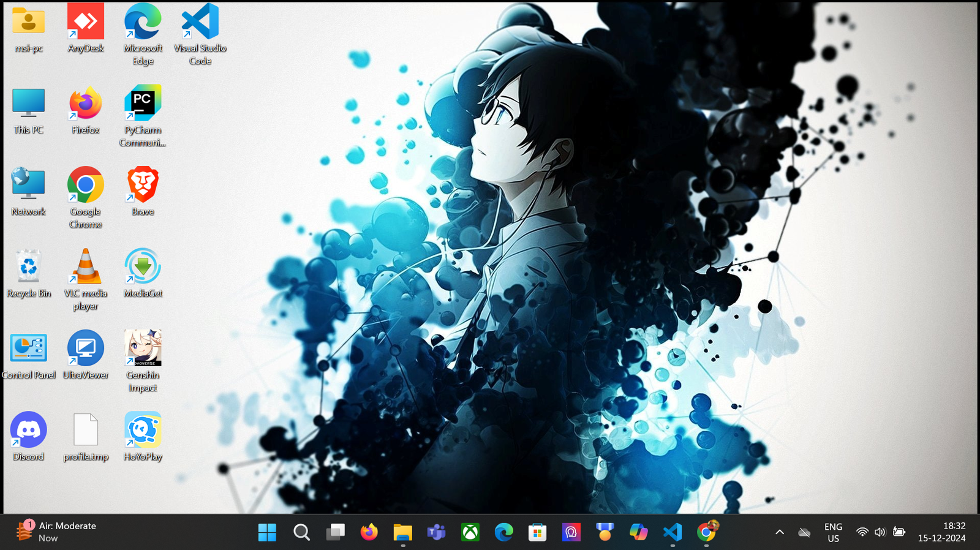Select the This PC desktop icon
Screen dimensions: 980x550
point(28,111)
